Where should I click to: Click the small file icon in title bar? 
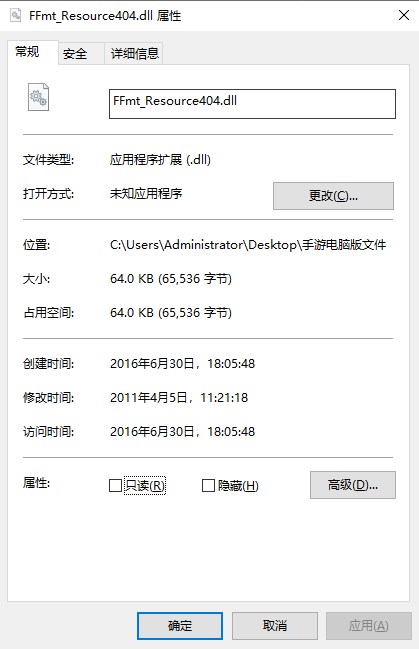16,15
